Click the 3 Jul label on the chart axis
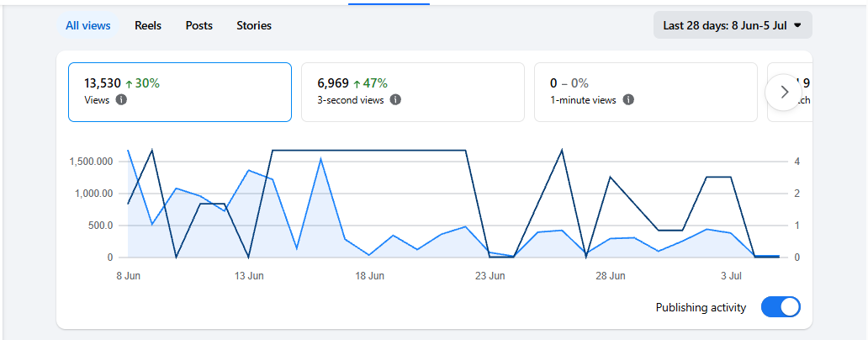The image size is (868, 340). click(x=731, y=276)
